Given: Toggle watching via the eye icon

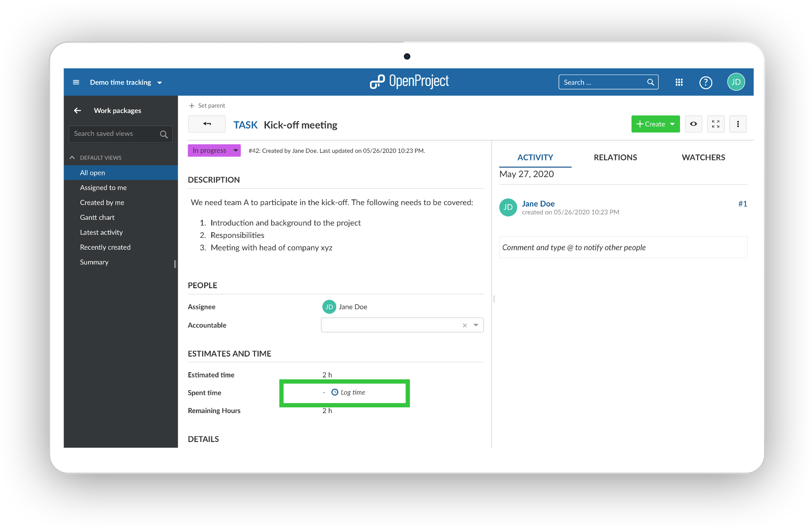Looking at the screenshot, I should 693,124.
